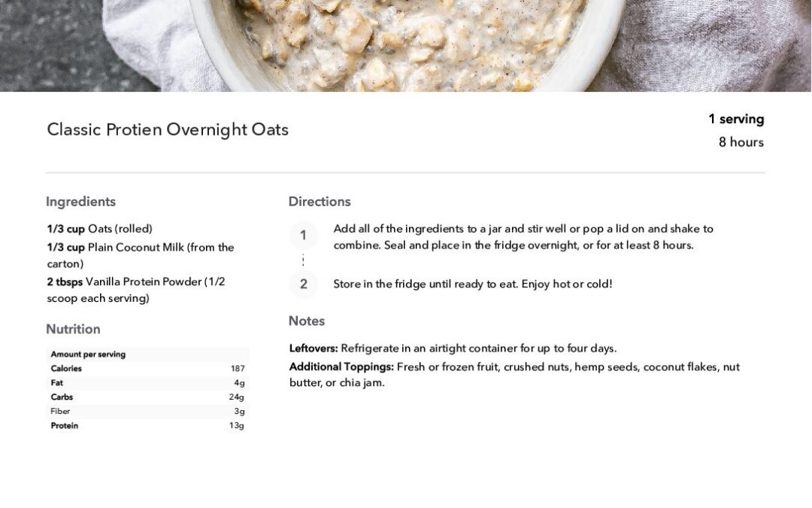Click the Notes heading
812x508 pixels.
[307, 321]
